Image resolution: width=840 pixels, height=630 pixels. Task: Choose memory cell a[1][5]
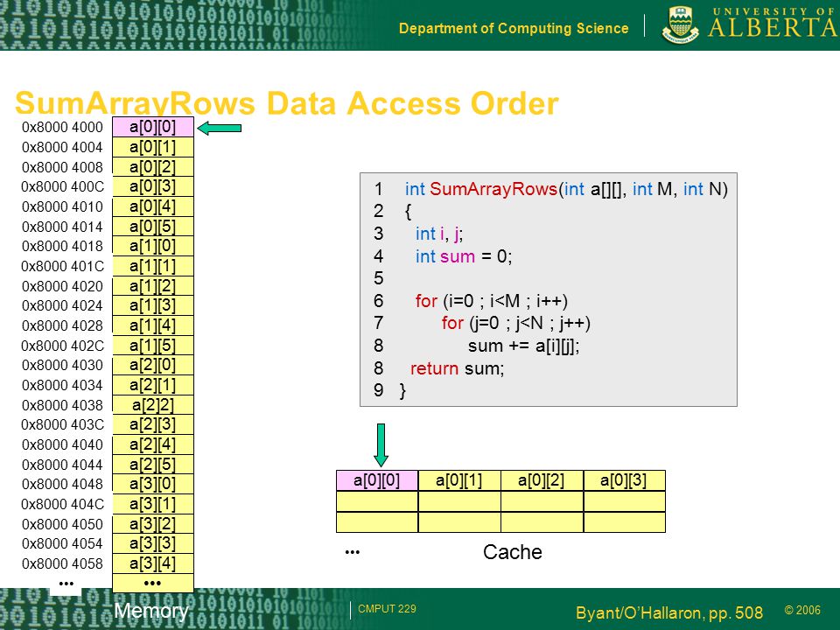152,345
